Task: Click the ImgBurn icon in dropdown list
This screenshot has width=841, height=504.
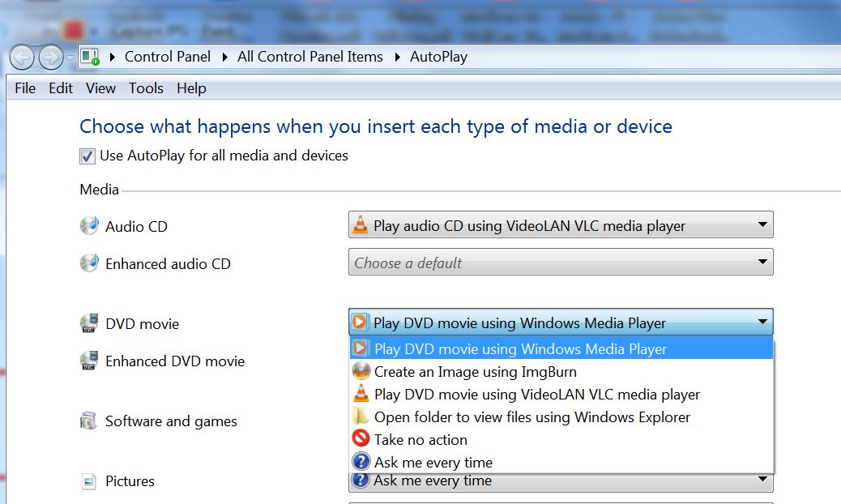Action: [x=361, y=370]
